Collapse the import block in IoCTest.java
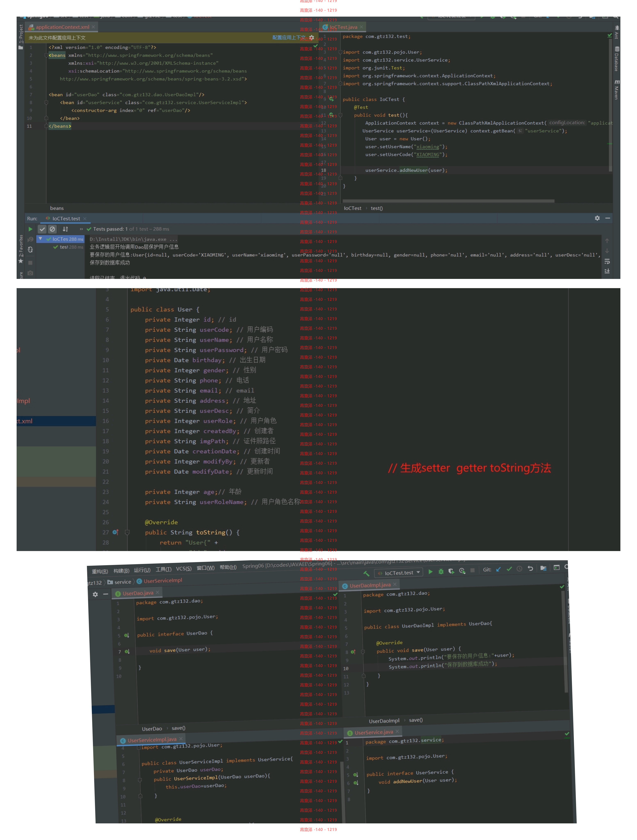Viewport: 637px width, 840px height. click(340, 52)
